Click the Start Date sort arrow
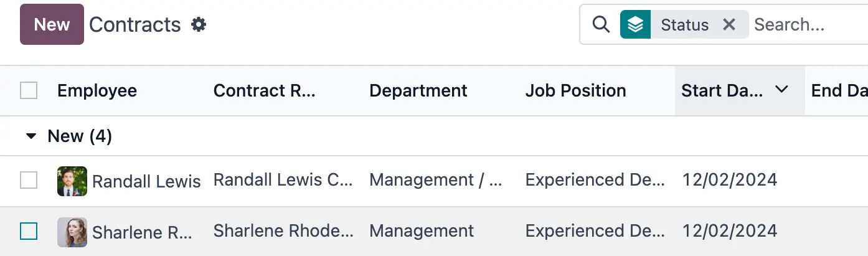Screen dimensions: 868x256 (781, 90)
